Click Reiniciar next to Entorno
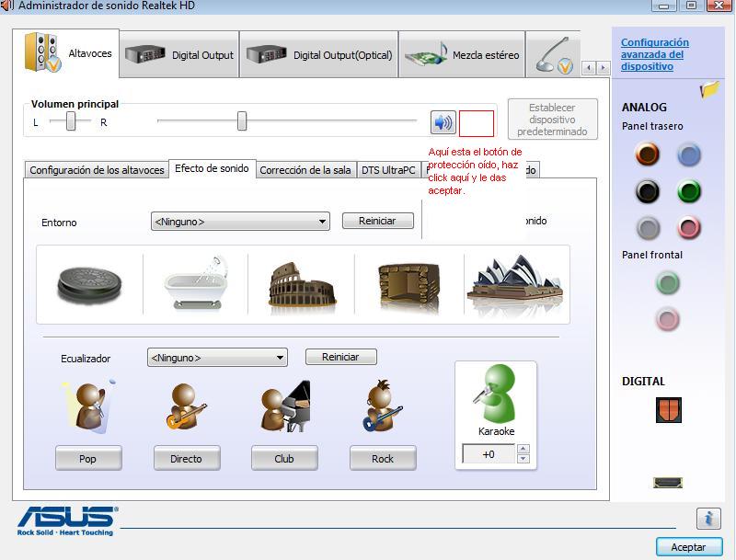736x560 pixels. [378, 221]
